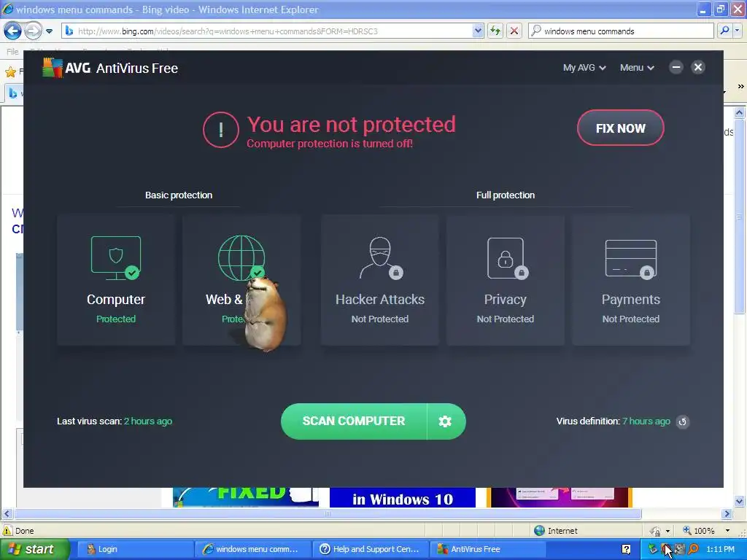Expand the My AVG dropdown
Screen dimensions: 747x560
coord(584,68)
